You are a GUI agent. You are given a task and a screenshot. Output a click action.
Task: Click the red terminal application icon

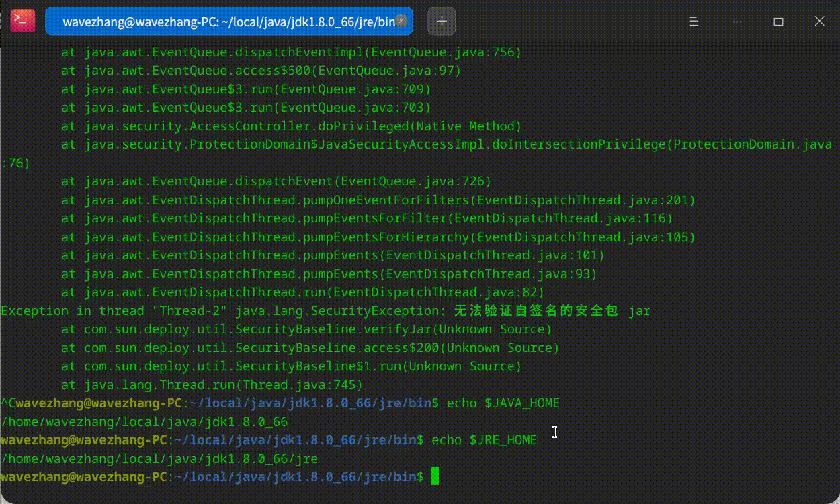coord(22,20)
